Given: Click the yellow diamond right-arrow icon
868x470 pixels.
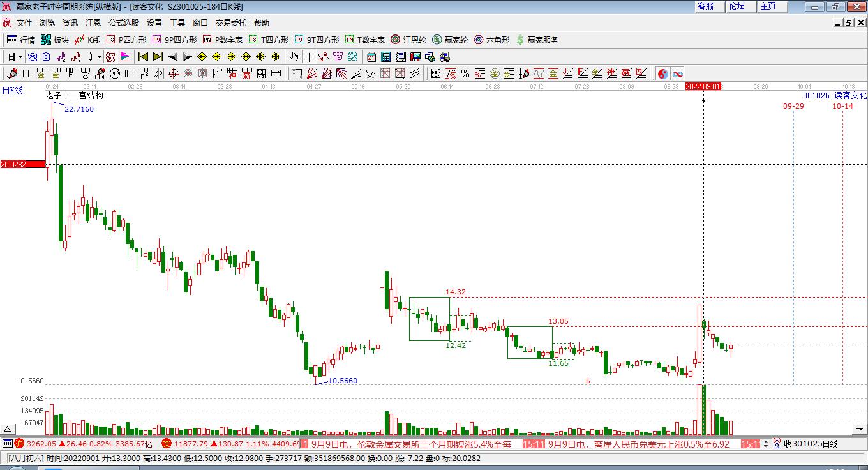Looking at the screenshot, I should click(x=216, y=57).
